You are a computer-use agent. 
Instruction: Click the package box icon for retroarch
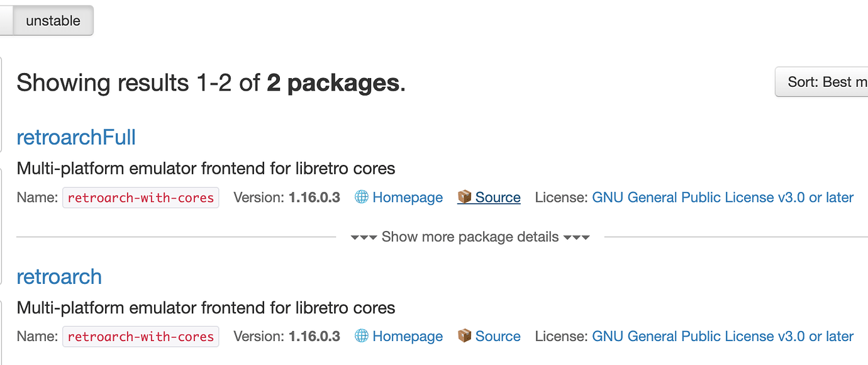pyautogui.click(x=465, y=336)
